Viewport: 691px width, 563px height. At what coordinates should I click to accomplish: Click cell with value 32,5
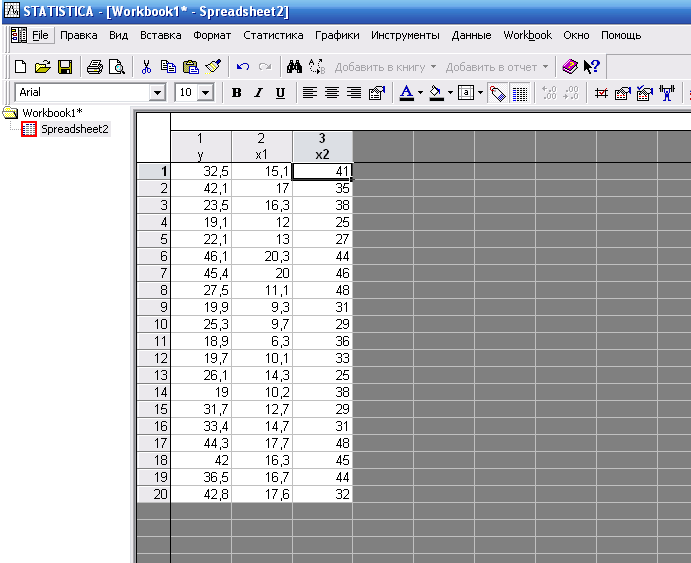coord(201,171)
